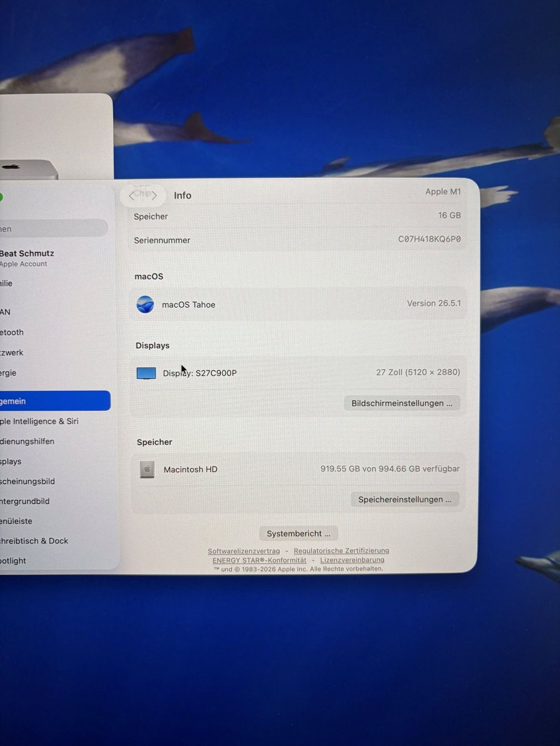Click the Mac mini image in back window
This screenshot has width=560, height=746.
coord(29,169)
